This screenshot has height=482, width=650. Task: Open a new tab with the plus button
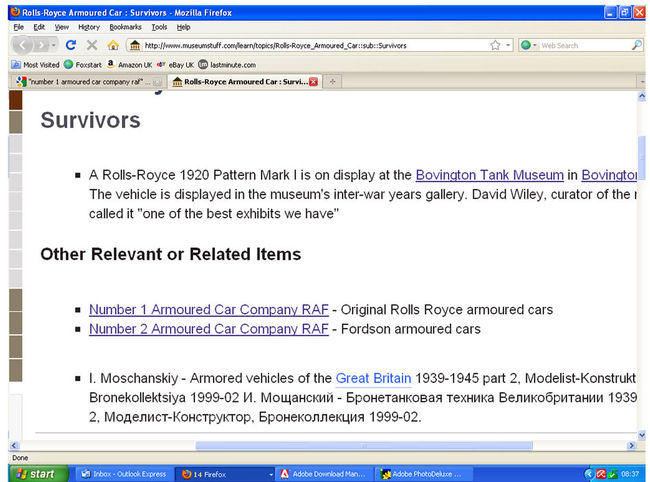pos(332,82)
